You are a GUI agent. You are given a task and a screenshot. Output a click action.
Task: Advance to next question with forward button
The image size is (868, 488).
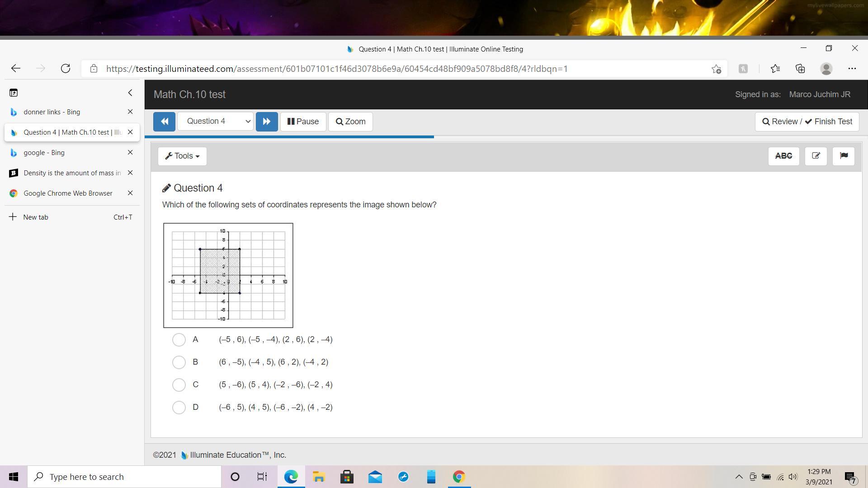[x=267, y=122]
